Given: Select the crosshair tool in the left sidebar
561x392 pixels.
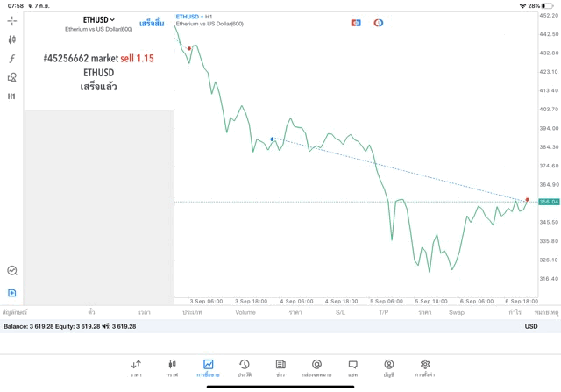Looking at the screenshot, I should pyautogui.click(x=12, y=20).
